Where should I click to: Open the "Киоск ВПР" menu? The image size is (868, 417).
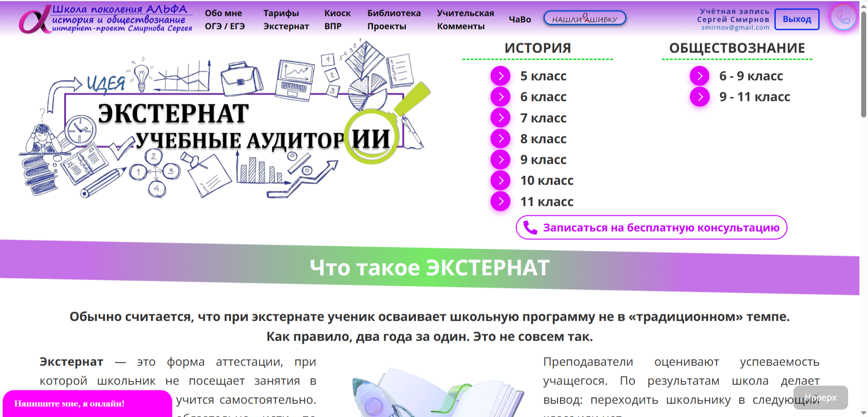click(337, 19)
